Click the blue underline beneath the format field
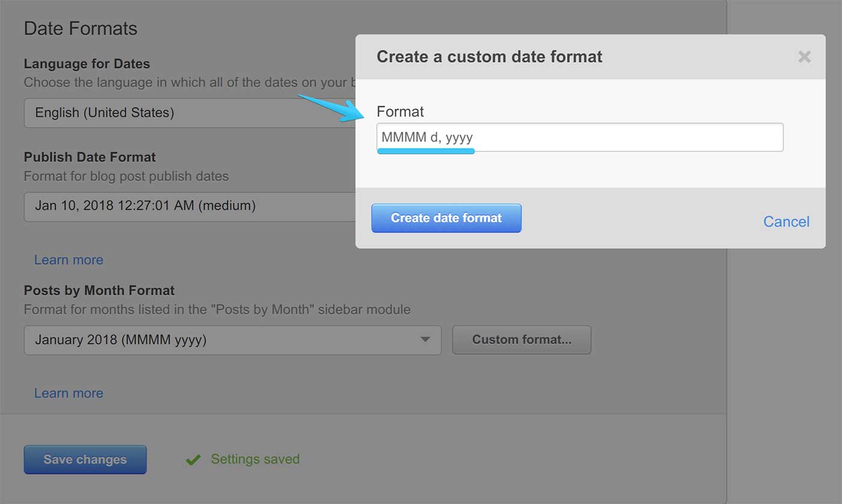 pos(426,152)
